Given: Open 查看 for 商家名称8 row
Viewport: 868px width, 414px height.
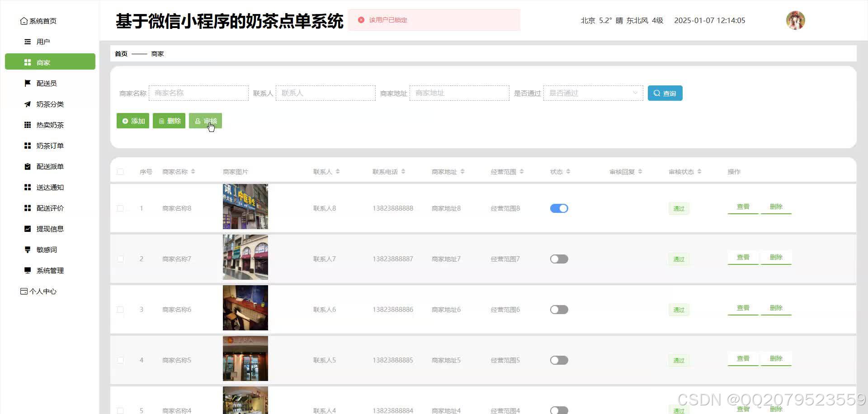Looking at the screenshot, I should 743,207.
